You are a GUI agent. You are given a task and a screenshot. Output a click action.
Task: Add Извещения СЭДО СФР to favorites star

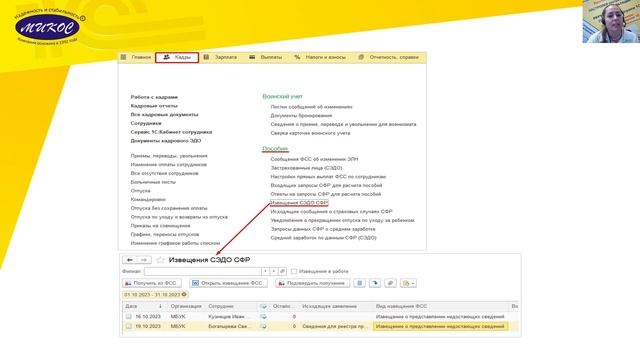(x=160, y=260)
